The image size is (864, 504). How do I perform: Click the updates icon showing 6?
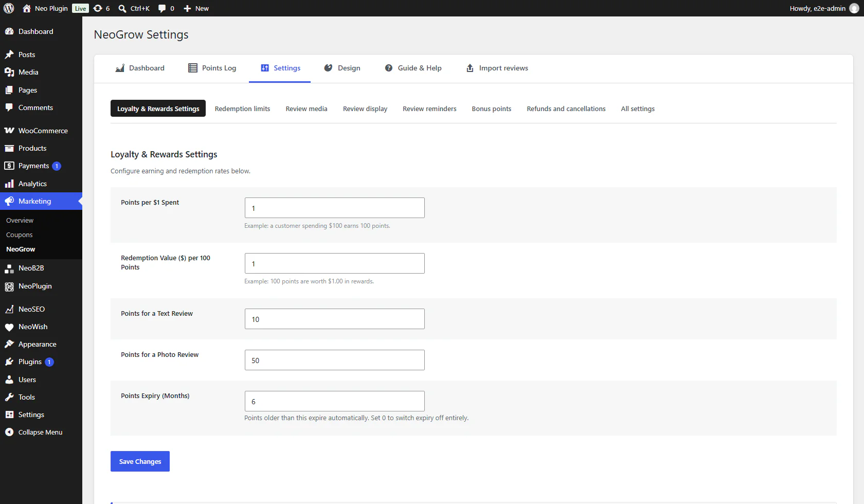[x=98, y=8]
